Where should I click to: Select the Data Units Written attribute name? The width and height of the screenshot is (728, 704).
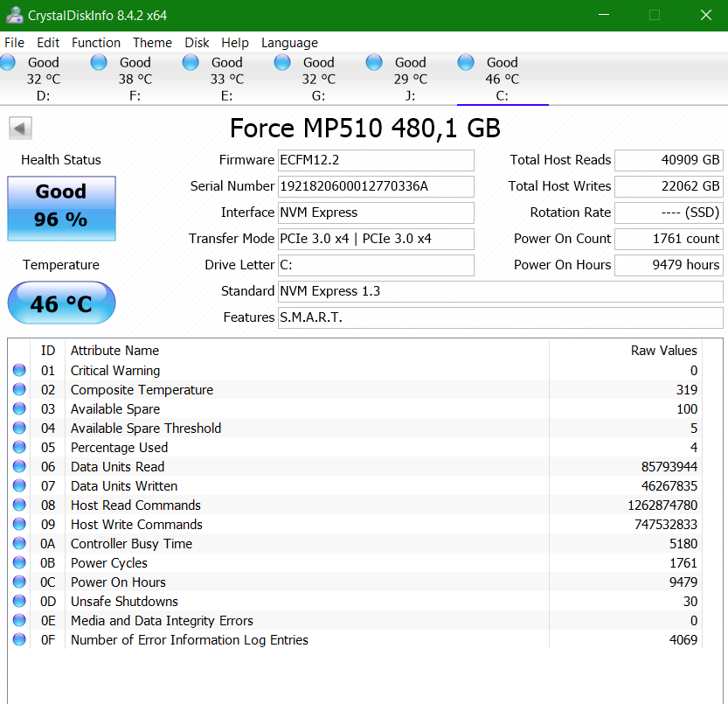point(124,486)
